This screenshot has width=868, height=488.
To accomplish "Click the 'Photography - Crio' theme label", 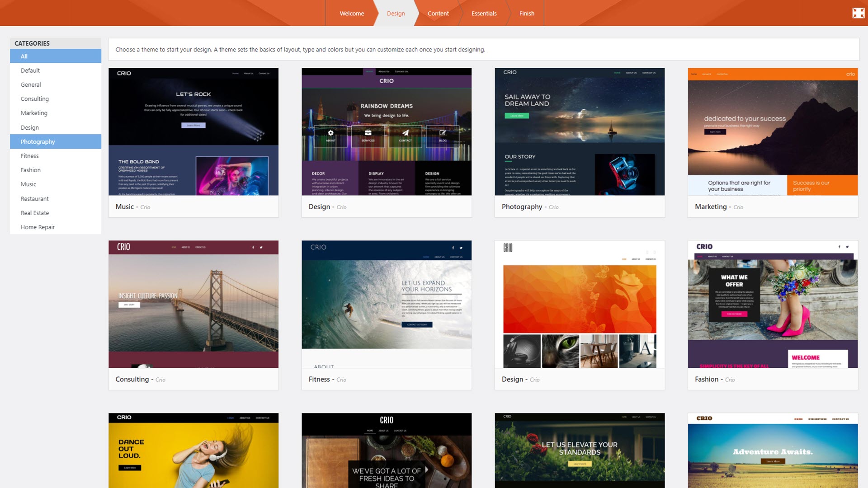I will tap(530, 207).
